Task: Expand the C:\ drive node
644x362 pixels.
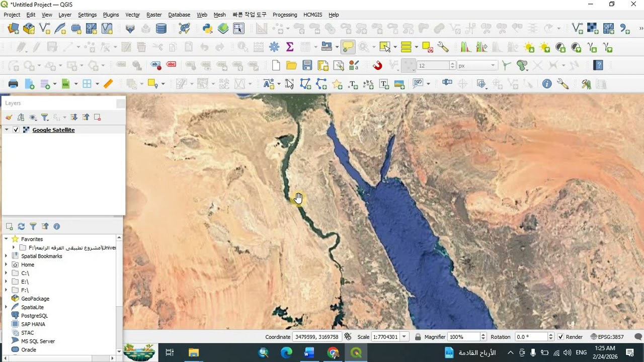Action: click(x=7, y=273)
